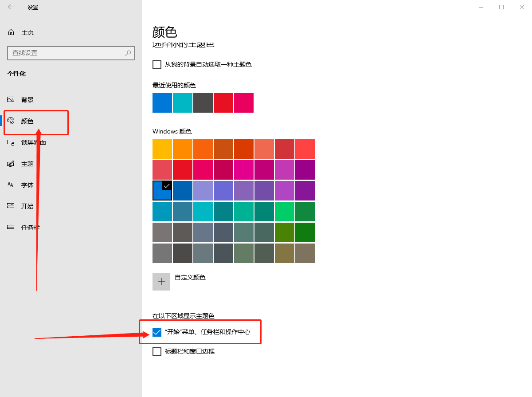
Task: Open the 锁屏界面 lock screen settings
Action: coord(27,142)
